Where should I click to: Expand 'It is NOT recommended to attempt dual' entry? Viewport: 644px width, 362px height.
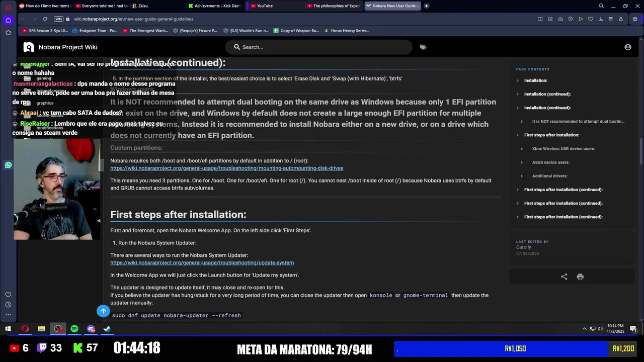click(x=578, y=121)
